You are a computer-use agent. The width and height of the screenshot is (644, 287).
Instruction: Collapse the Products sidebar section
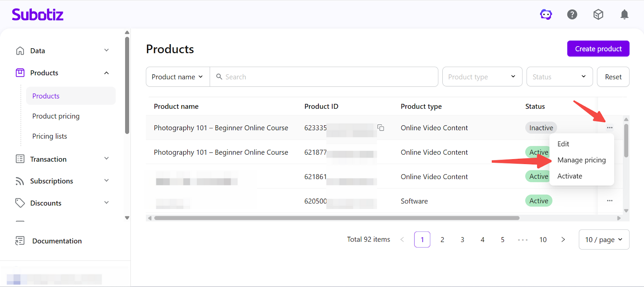106,73
